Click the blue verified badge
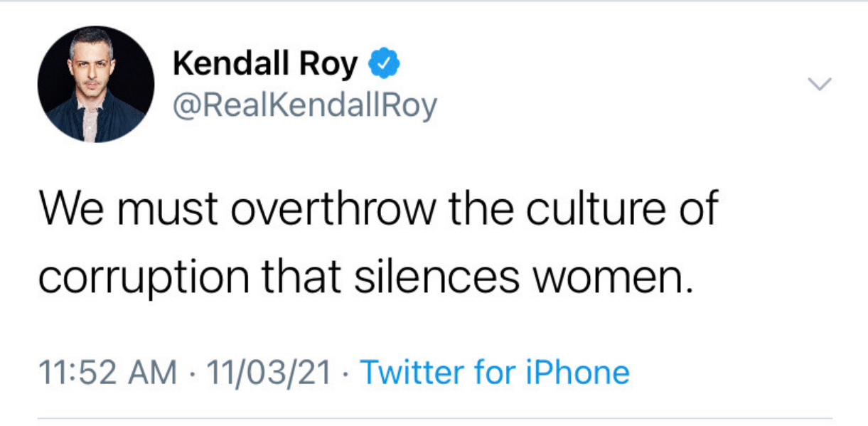This screenshot has width=868, height=426. coord(384,66)
